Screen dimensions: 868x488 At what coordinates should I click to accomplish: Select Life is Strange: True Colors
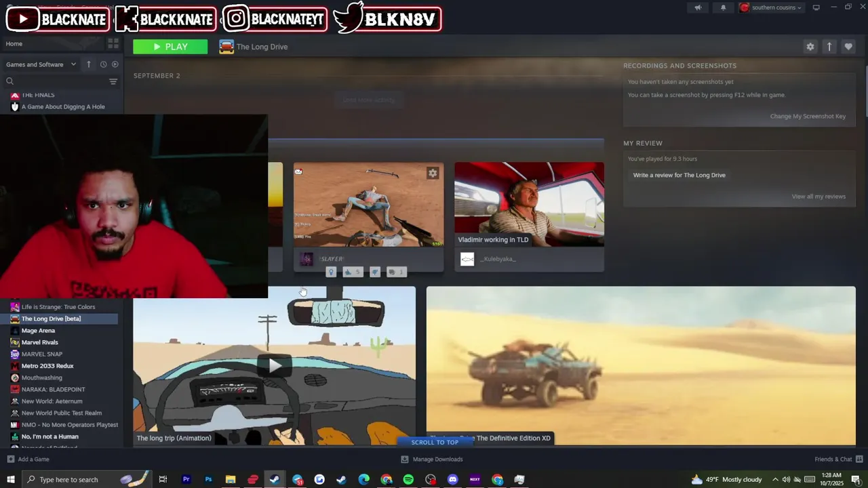(58, 307)
